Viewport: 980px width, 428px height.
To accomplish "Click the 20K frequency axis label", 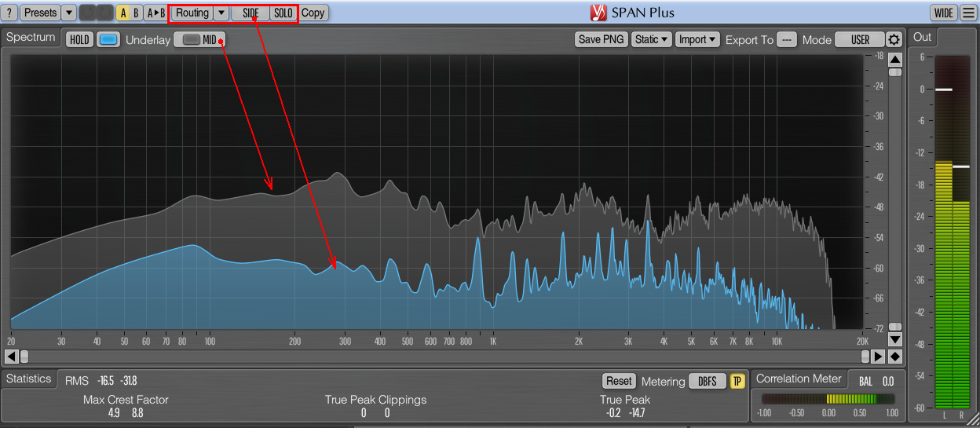I will coord(862,342).
